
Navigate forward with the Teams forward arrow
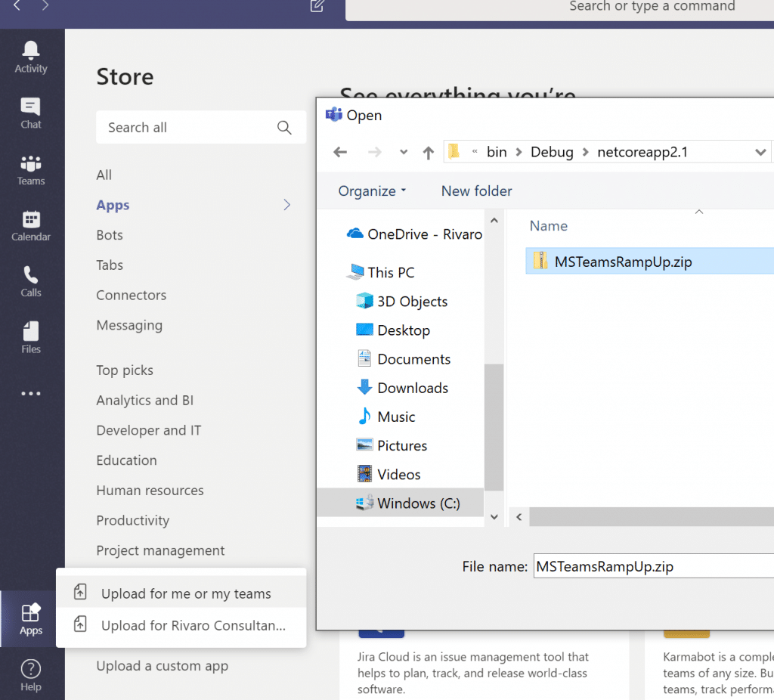[45, 5]
